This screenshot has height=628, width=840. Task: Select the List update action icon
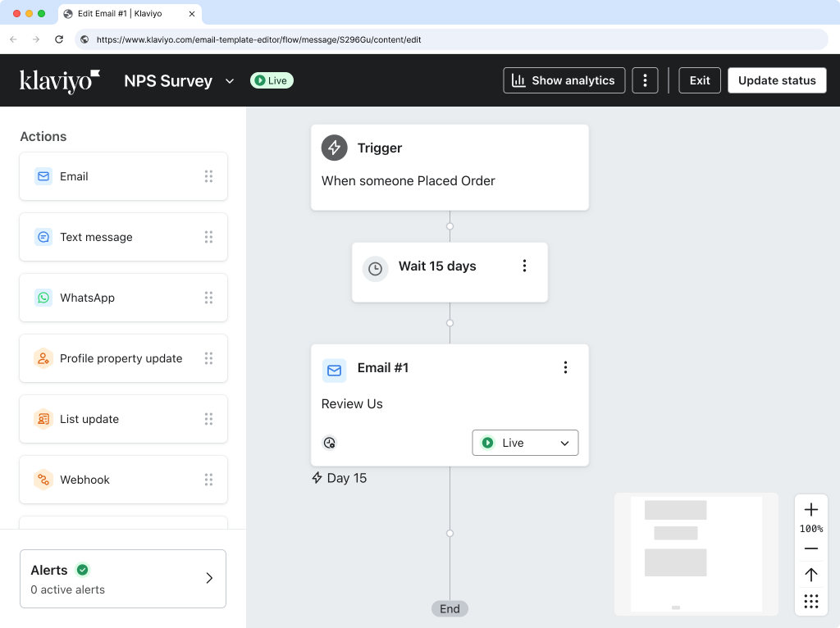click(x=43, y=418)
